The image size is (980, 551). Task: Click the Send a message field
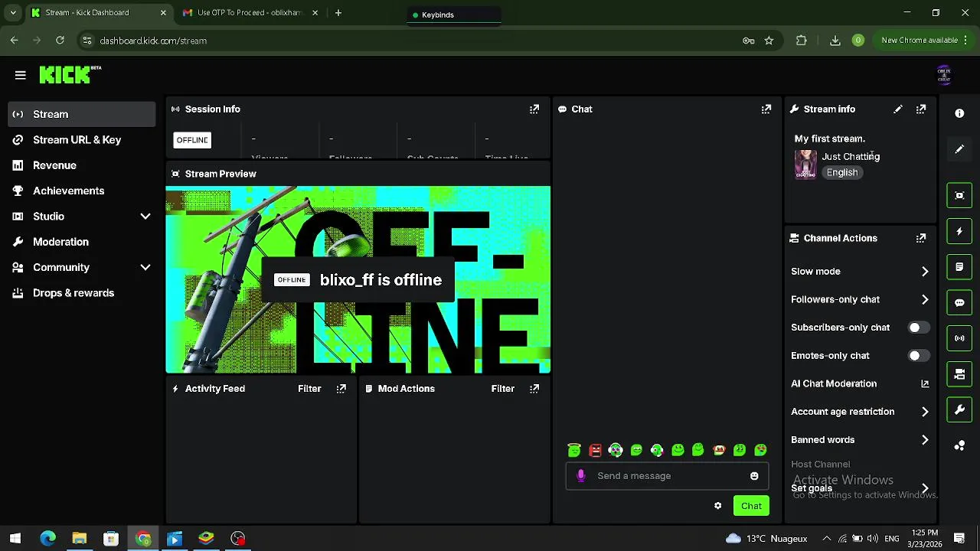click(x=666, y=476)
